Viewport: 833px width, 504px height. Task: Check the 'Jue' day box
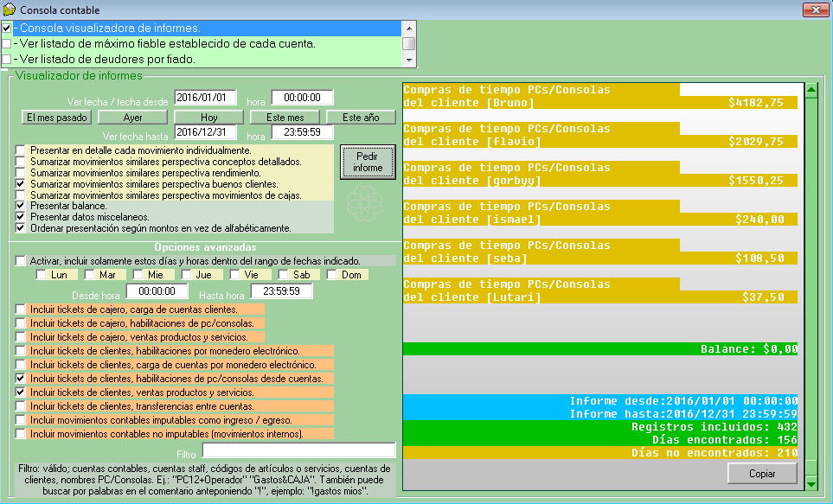(x=187, y=275)
